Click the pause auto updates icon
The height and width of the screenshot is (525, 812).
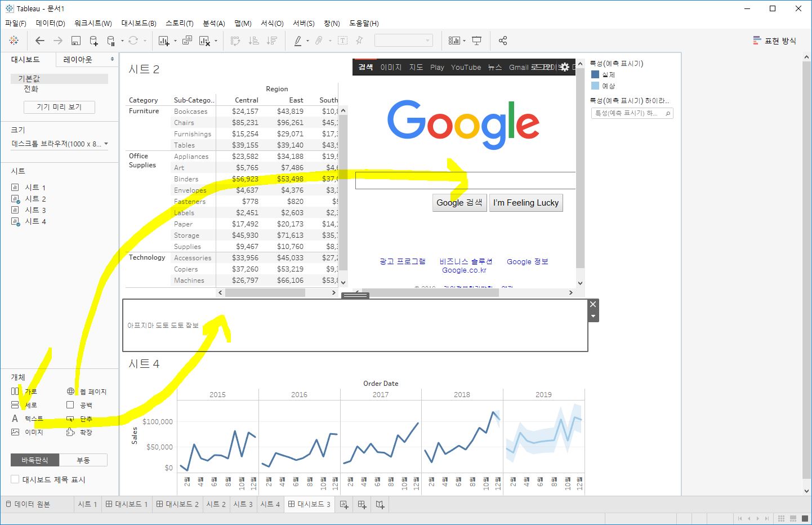tap(111, 41)
